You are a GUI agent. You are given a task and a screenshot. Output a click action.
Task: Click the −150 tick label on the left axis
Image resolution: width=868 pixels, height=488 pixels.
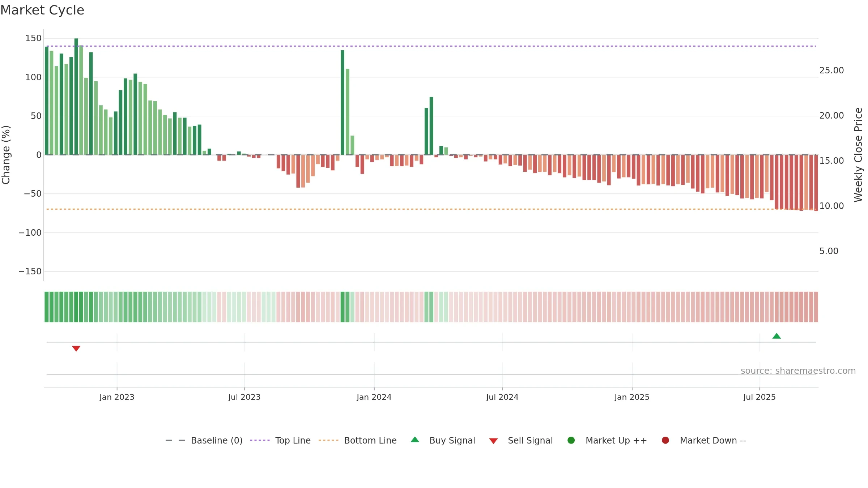[x=30, y=271]
